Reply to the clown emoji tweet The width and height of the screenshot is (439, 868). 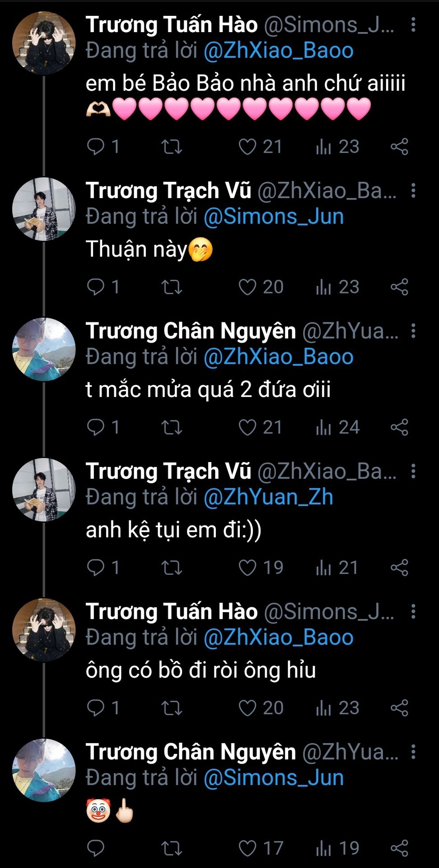tap(96, 849)
